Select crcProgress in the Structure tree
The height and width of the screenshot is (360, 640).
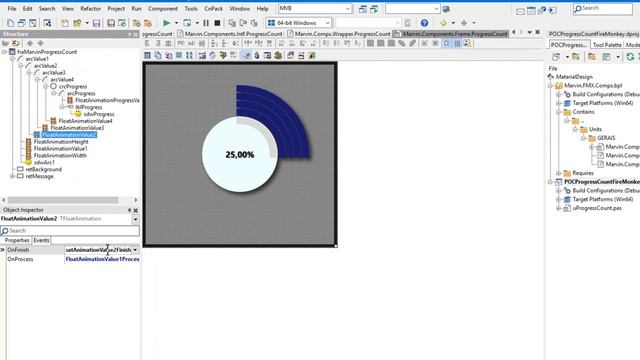point(73,87)
